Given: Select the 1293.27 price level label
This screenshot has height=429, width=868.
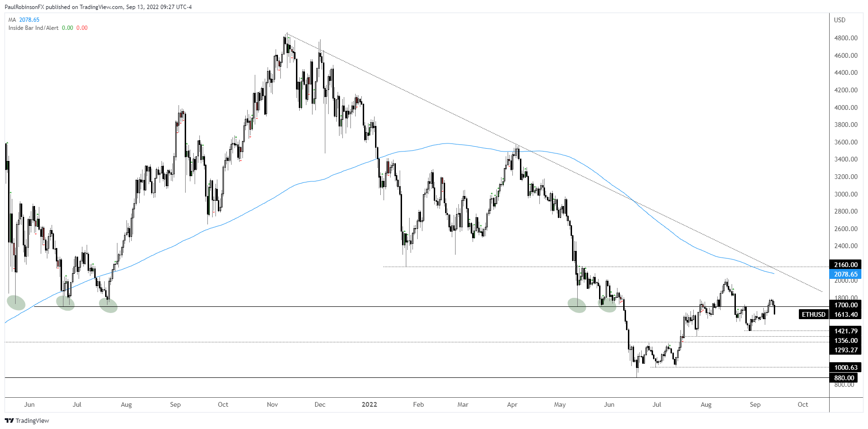Looking at the screenshot, I should [846, 350].
